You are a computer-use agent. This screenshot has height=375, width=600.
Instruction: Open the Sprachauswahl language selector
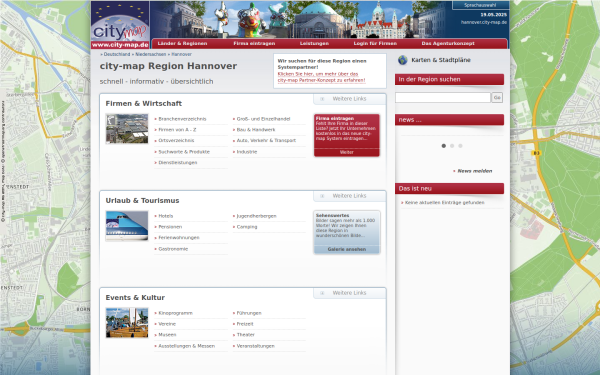[x=480, y=5]
